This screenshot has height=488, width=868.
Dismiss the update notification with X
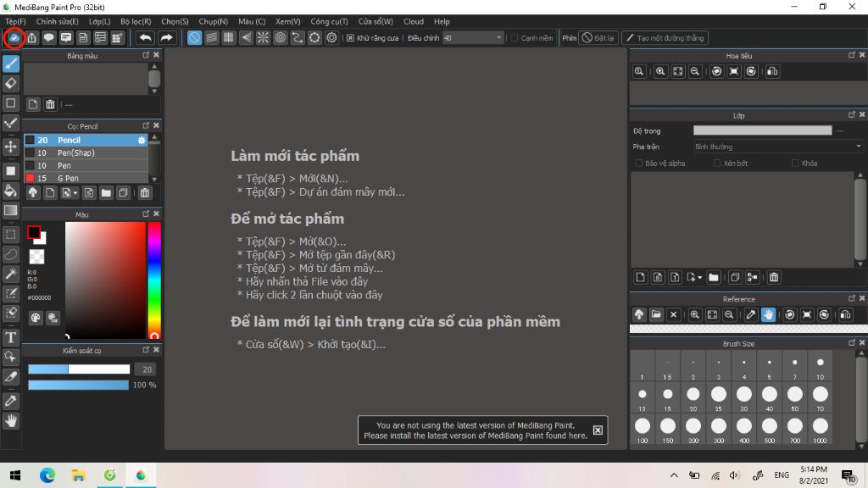[598, 430]
